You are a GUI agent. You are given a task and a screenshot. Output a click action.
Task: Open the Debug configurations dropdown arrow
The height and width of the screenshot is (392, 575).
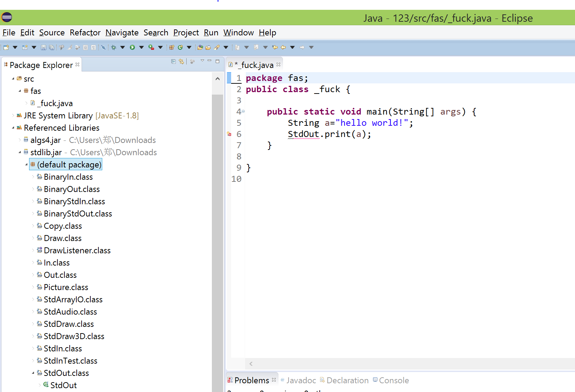[x=123, y=47]
